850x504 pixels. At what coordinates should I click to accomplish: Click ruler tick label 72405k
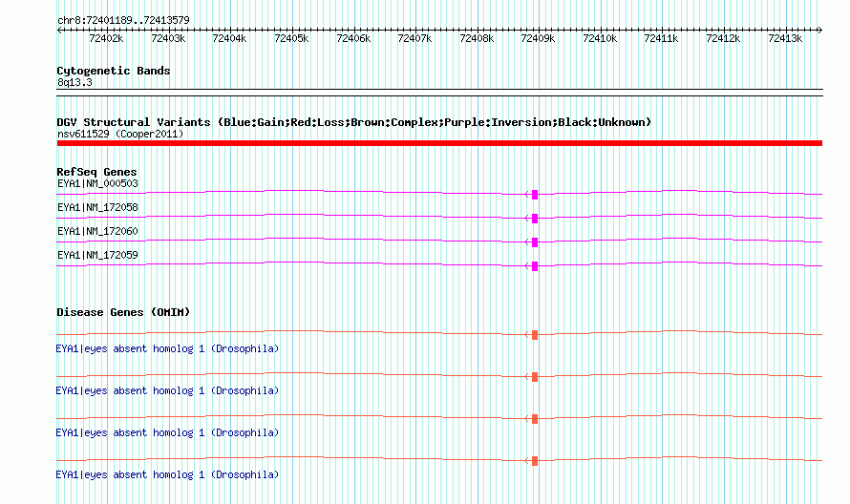[x=291, y=38]
